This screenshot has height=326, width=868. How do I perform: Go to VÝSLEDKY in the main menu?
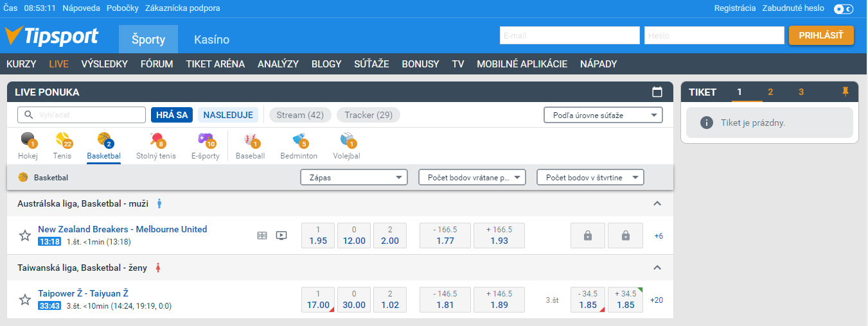coord(104,64)
